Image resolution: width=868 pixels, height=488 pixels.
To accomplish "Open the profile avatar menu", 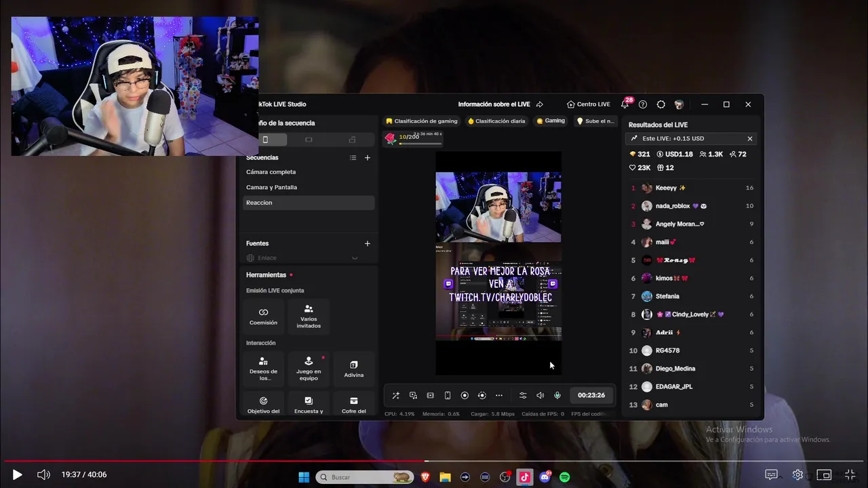I will [679, 104].
